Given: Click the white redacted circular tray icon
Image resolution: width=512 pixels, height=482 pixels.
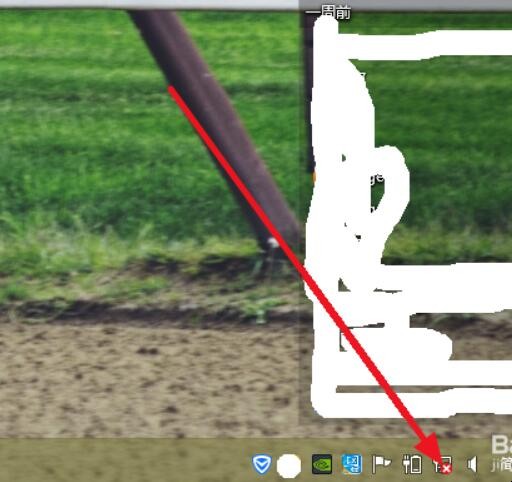Looking at the screenshot, I should pos(289,465).
